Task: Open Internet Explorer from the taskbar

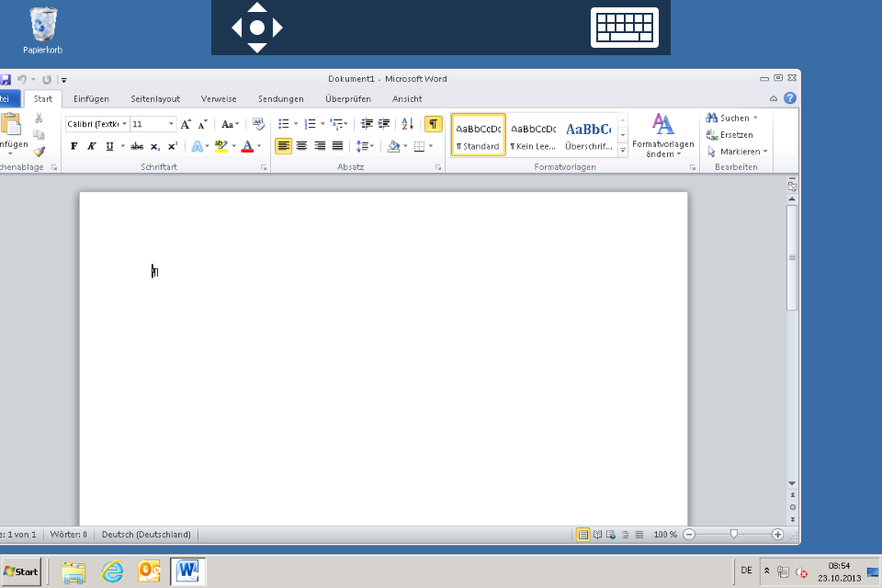Action: point(112,571)
